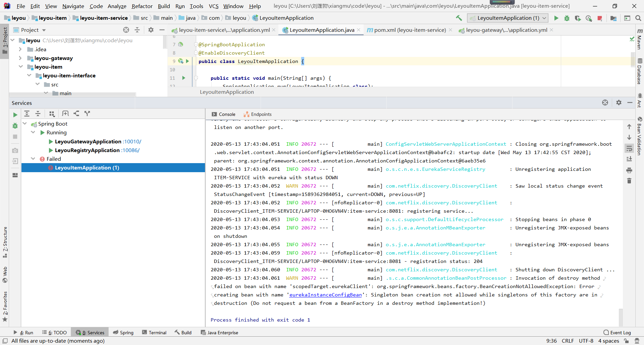644x345 pixels.
Task: Jump up one stack trace in the console
Action: (x=629, y=127)
